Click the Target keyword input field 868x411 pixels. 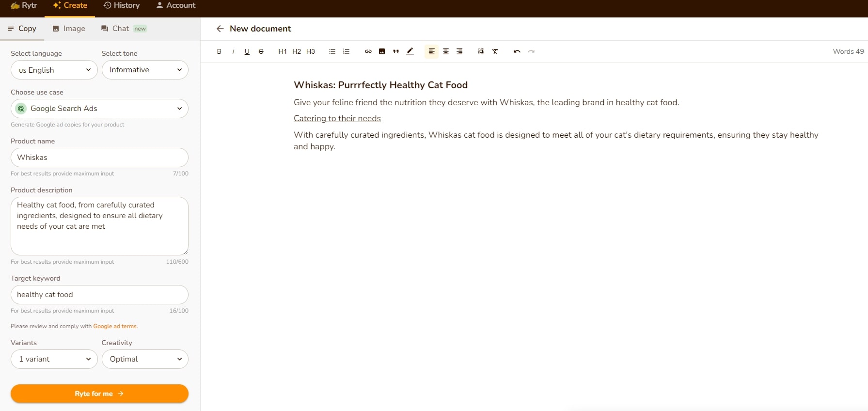99,295
